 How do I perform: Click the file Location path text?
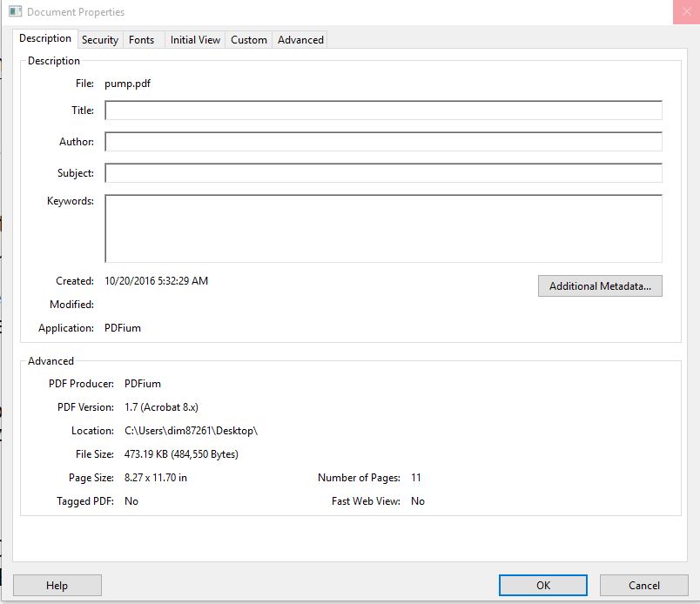tap(193, 430)
